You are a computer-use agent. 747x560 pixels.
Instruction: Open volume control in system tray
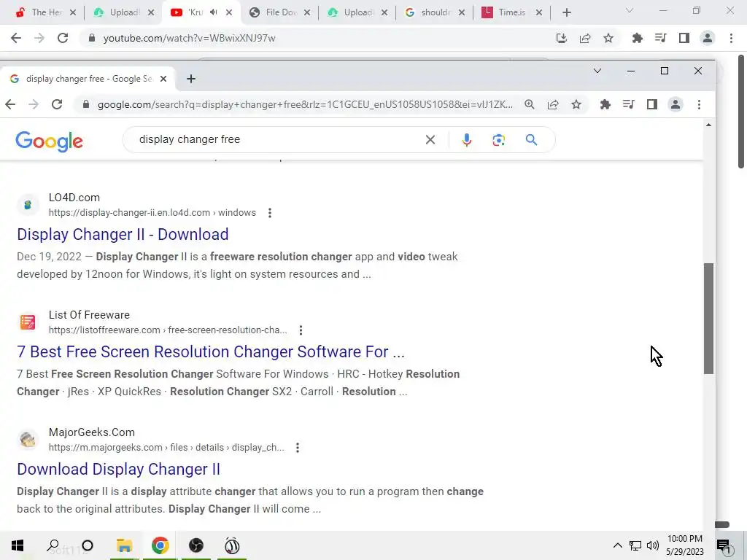[x=653, y=545]
